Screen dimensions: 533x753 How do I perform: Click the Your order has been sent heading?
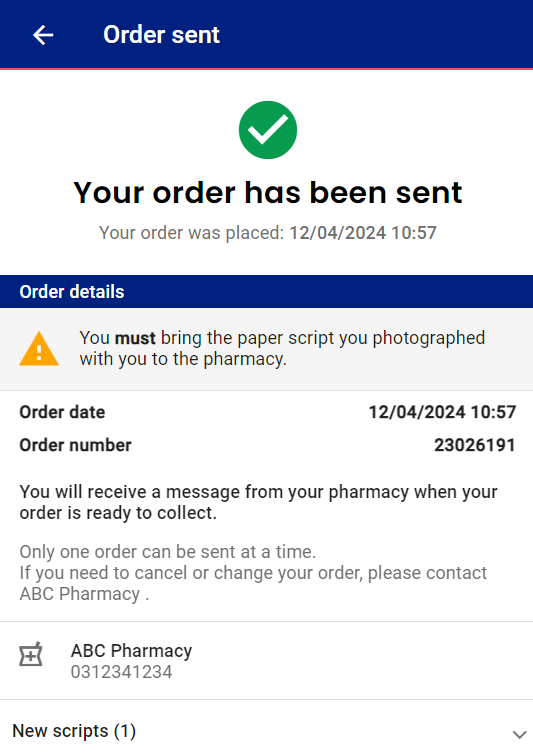click(267, 193)
